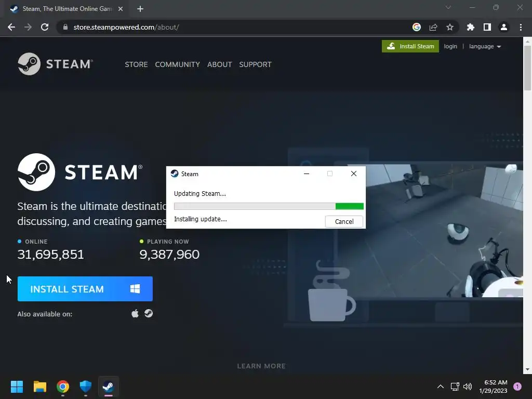Follow the LEARN MORE link

coord(261,366)
